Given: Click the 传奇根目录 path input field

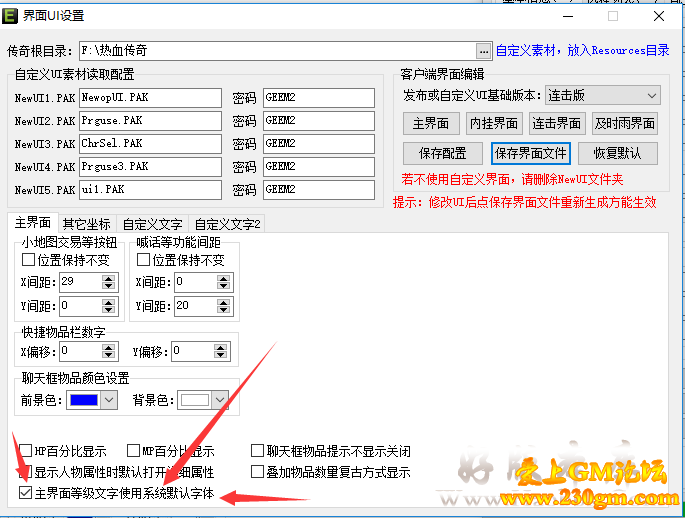Looking at the screenshot, I should coord(278,51).
